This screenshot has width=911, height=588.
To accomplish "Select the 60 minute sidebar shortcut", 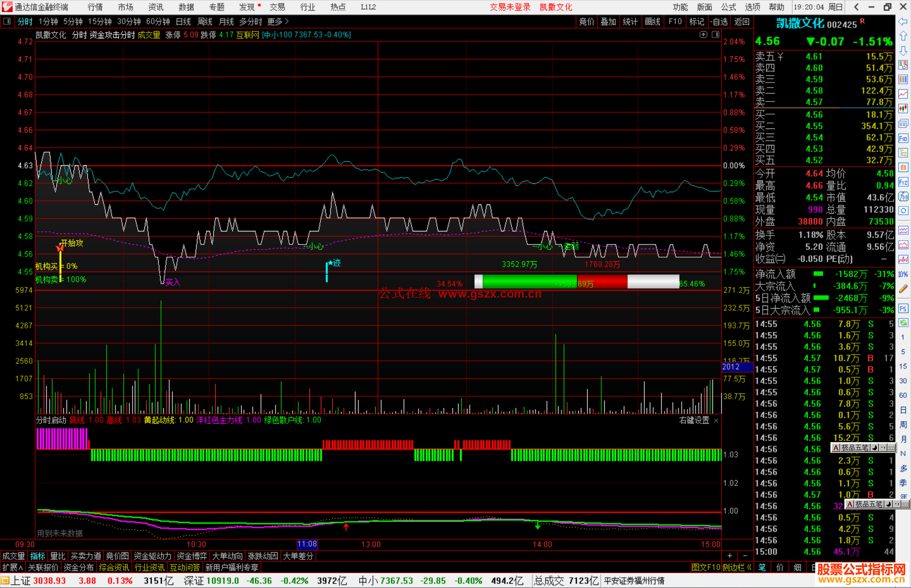I will (x=903, y=395).
